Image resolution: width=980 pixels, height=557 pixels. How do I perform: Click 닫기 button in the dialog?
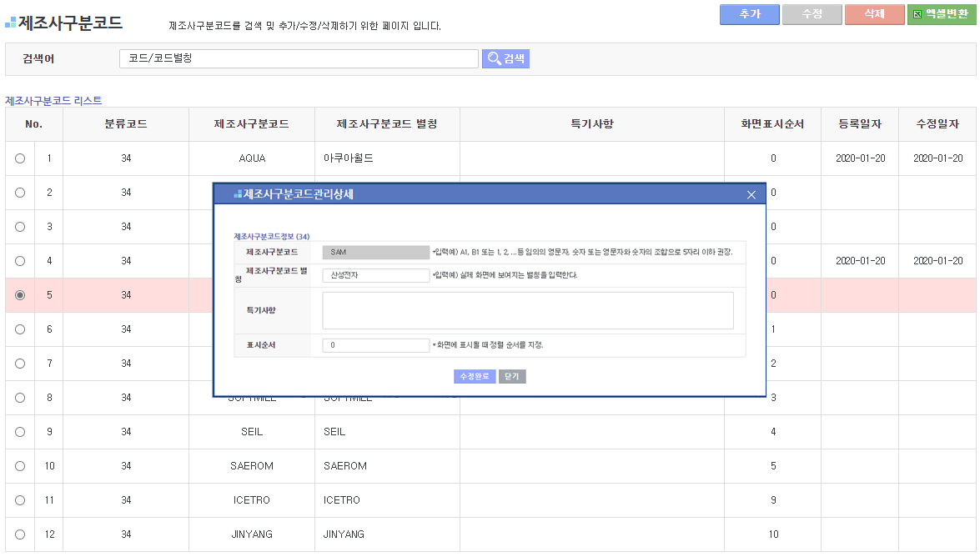[512, 376]
